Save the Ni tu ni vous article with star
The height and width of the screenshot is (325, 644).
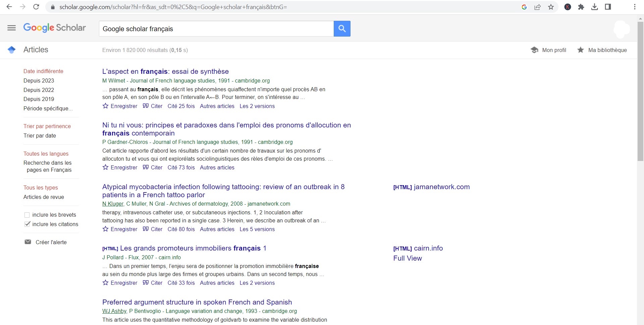pyautogui.click(x=105, y=167)
